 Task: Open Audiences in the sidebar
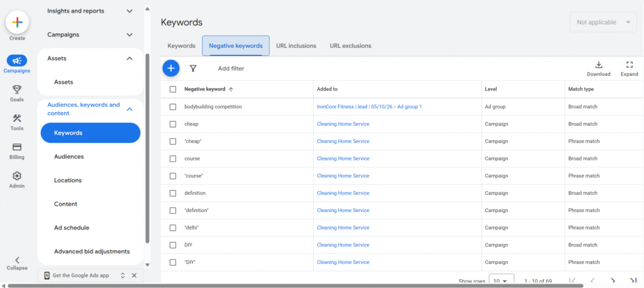click(69, 157)
